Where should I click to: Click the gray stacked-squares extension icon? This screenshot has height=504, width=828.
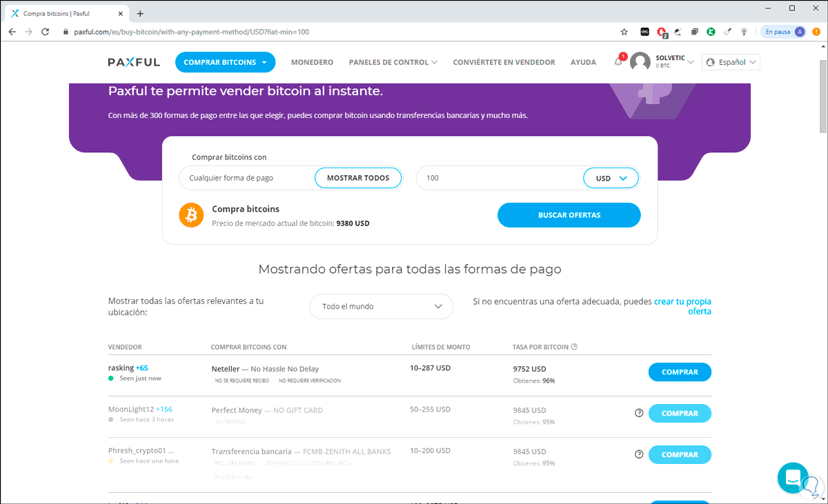[695, 32]
